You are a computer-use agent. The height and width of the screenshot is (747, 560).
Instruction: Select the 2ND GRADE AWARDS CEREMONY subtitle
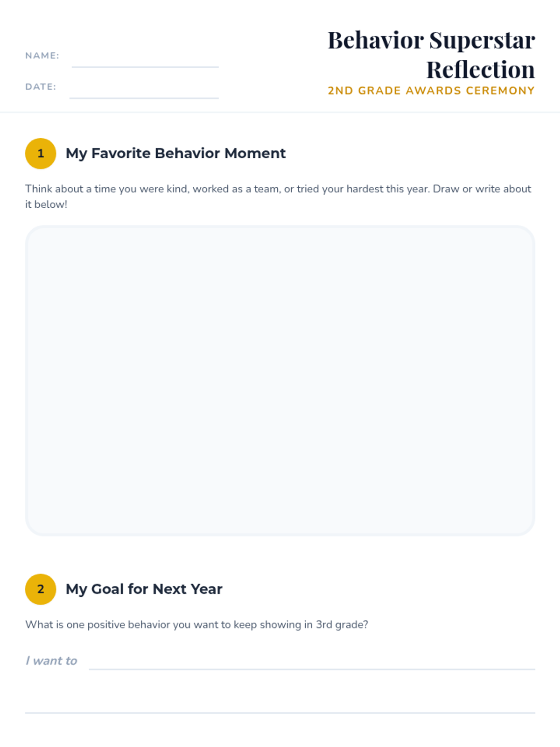pos(431,91)
